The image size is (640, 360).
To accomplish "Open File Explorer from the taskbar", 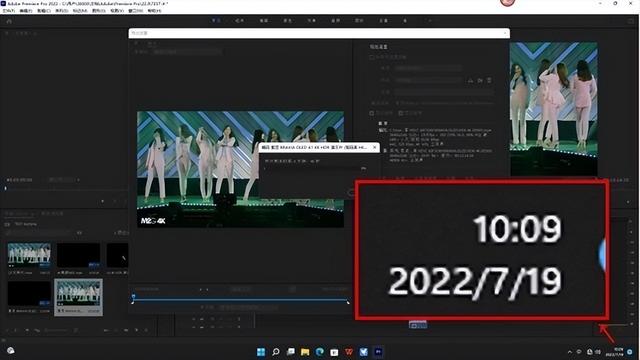I will 305,352.
